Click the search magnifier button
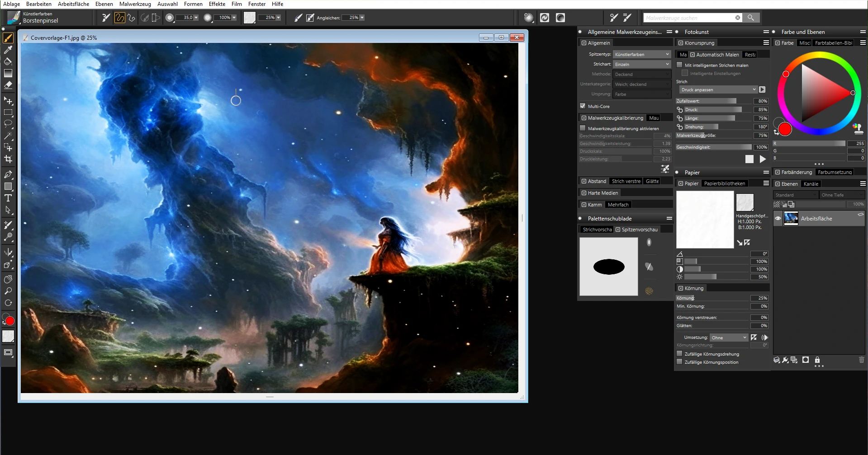 (751, 18)
